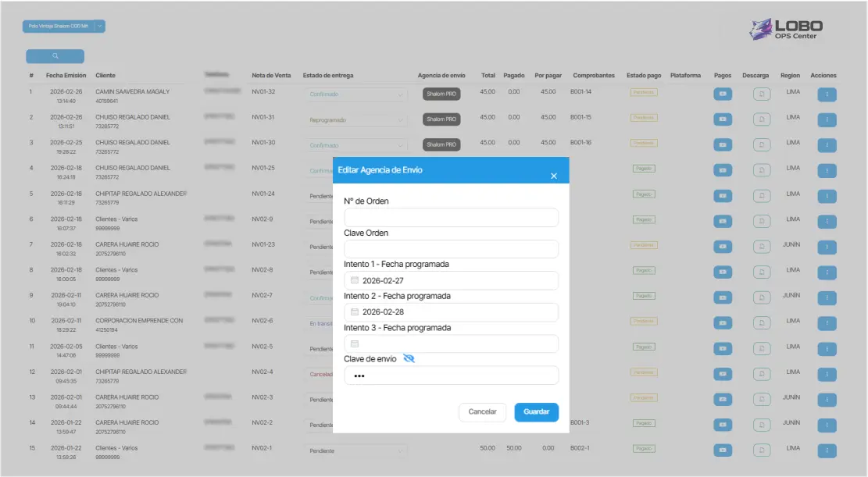This screenshot has width=868, height=477.
Task: Click Descarga document icon for row 2
Action: click(x=762, y=120)
